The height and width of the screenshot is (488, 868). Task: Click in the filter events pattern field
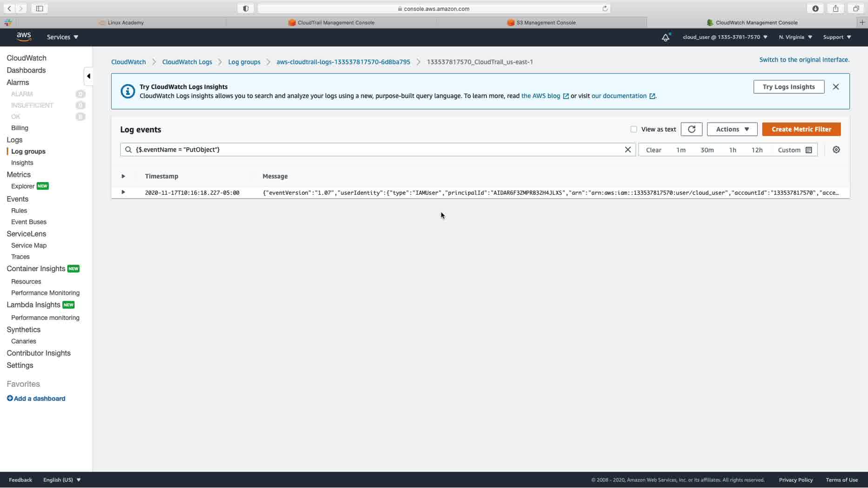click(378, 150)
